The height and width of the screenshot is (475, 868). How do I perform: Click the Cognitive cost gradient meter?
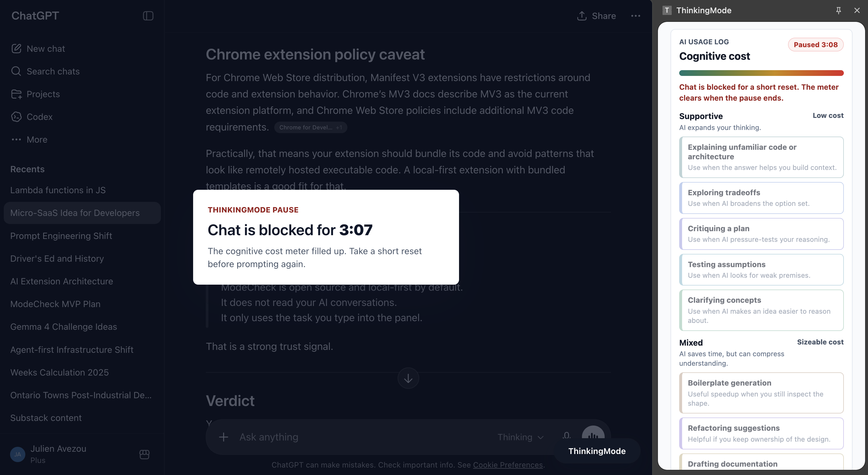[761, 73]
